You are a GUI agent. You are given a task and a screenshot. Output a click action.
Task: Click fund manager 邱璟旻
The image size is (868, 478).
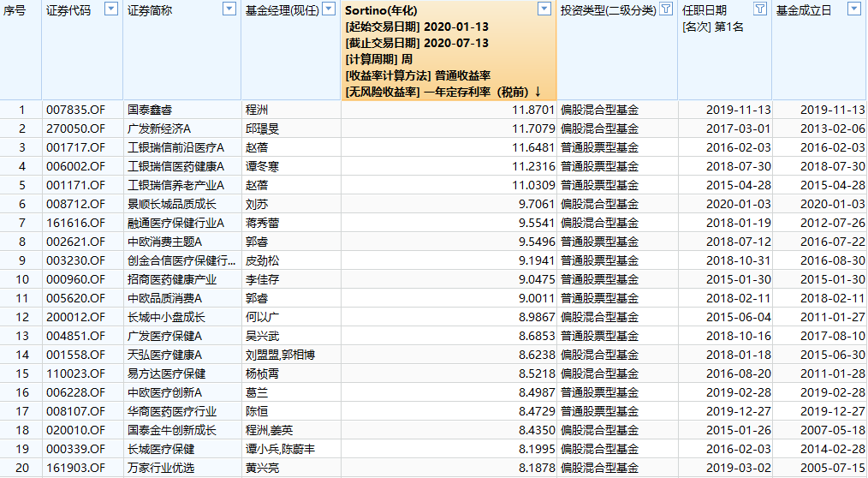click(x=263, y=128)
